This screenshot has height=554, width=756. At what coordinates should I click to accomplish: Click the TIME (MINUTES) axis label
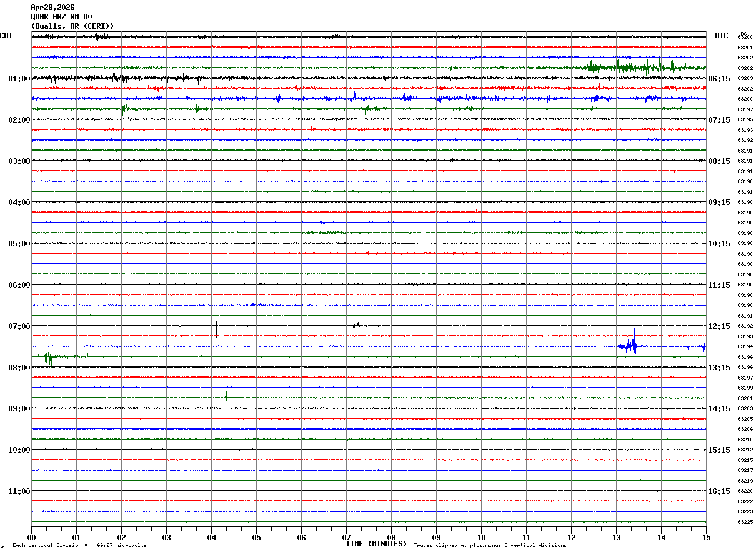[376, 544]
